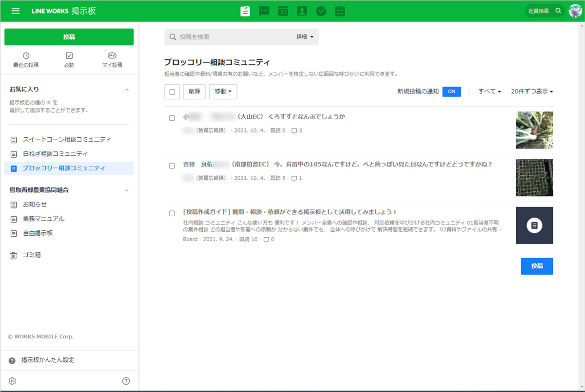Select 最近の投稿 tab in sidebar
This screenshot has width=585, height=392.
click(x=26, y=60)
